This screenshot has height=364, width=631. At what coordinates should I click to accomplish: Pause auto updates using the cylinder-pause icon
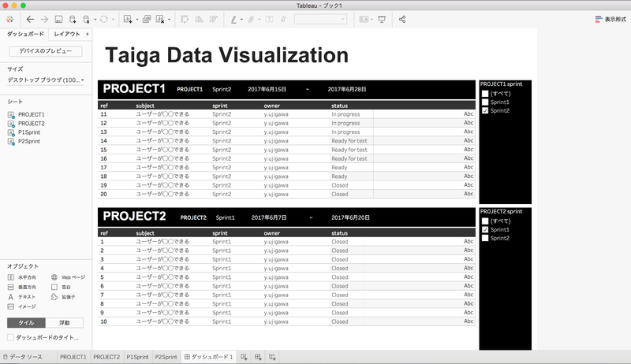(86, 19)
